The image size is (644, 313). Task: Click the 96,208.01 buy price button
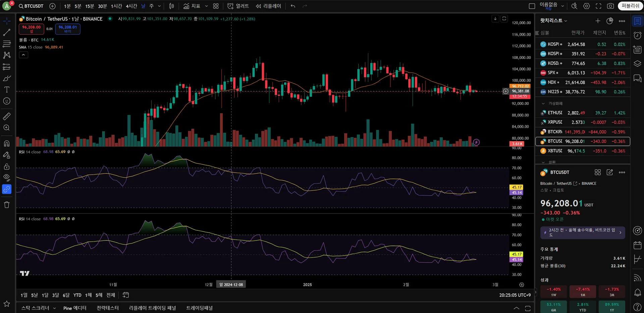(68, 29)
